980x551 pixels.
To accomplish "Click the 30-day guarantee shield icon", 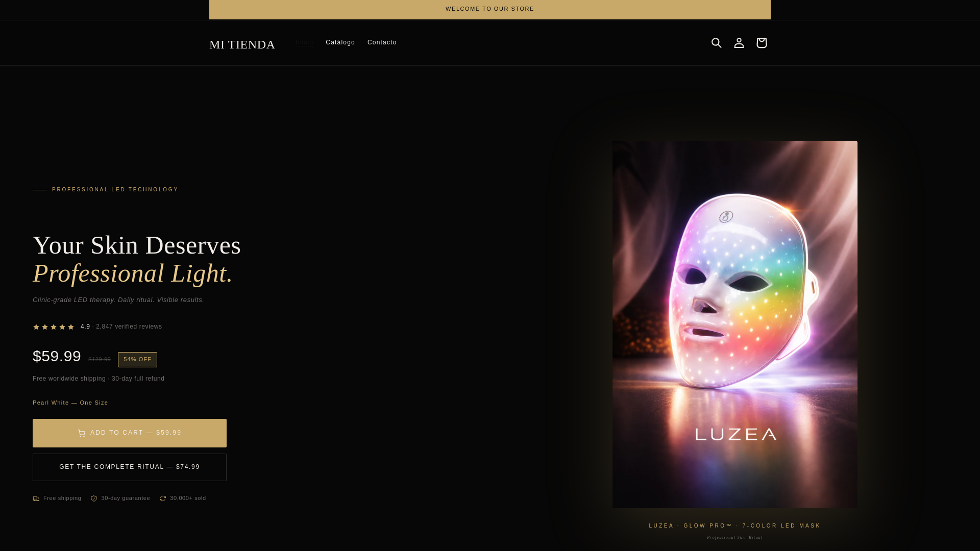I will point(94,498).
